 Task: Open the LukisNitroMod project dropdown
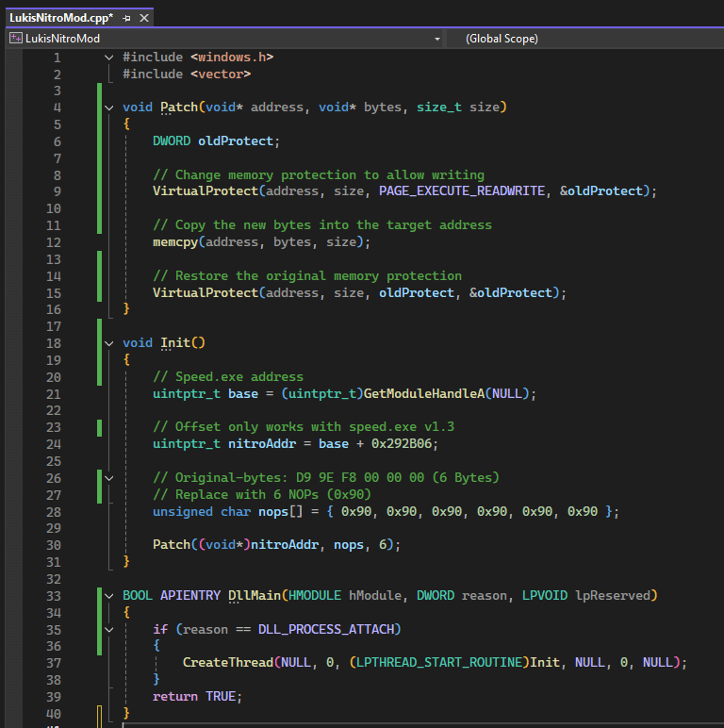[436, 39]
